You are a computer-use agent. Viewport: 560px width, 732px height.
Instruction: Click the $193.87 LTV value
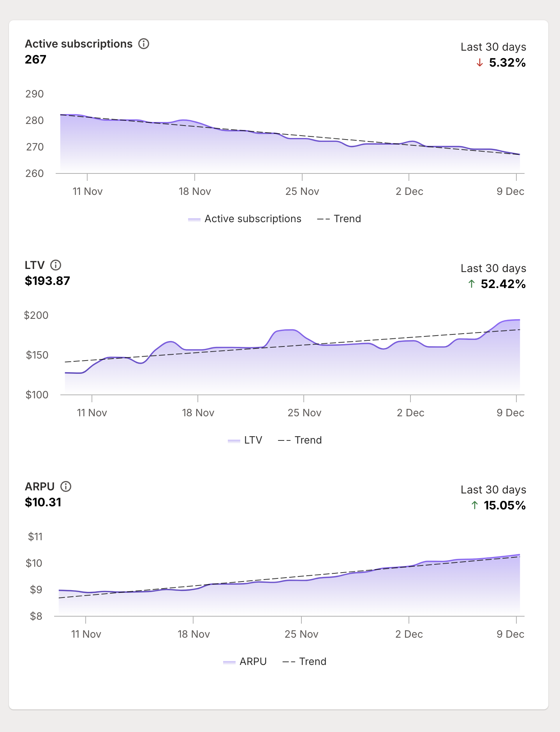(x=47, y=281)
